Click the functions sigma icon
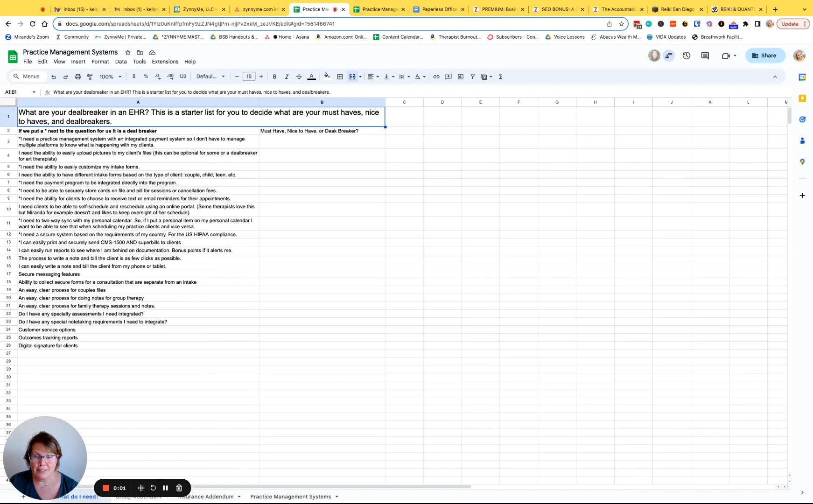This screenshot has height=504, width=813. point(500,77)
